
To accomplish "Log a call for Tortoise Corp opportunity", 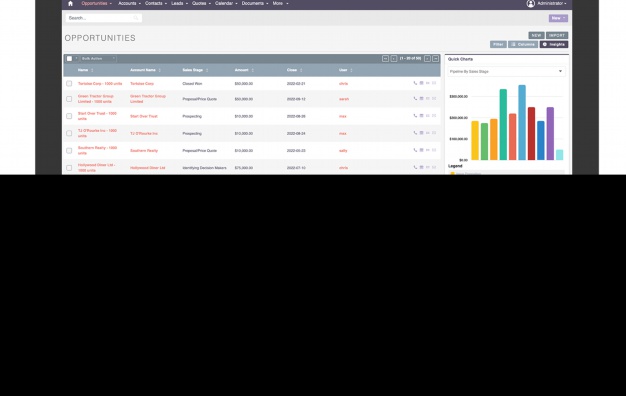I will click(415, 83).
